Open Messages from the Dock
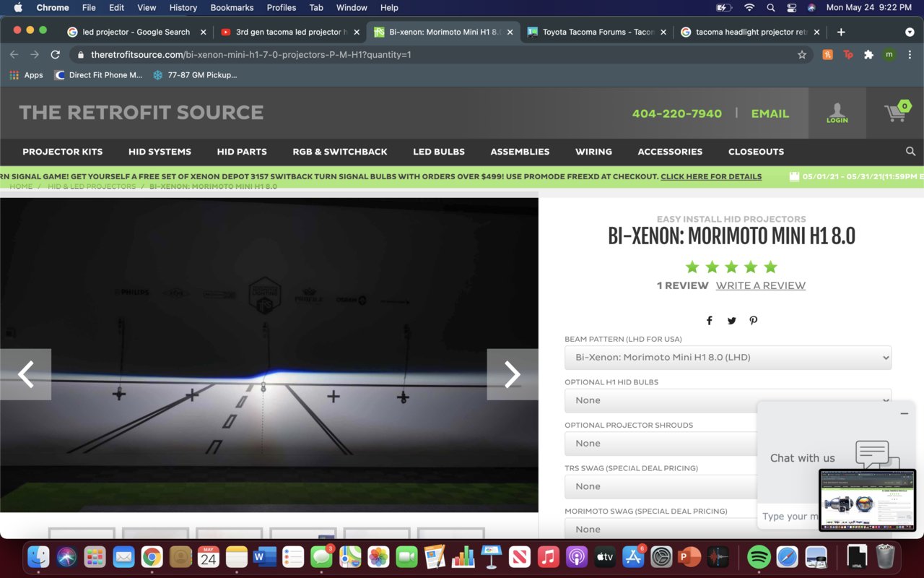This screenshot has width=924, height=578. coord(321,557)
